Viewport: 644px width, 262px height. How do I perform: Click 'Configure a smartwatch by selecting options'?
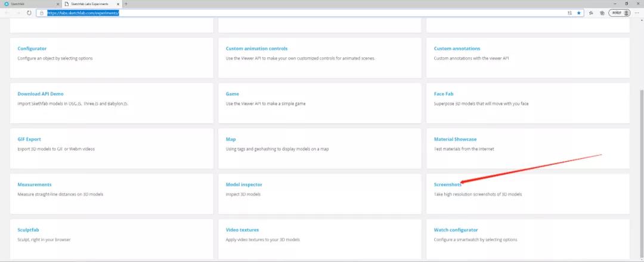click(x=476, y=239)
